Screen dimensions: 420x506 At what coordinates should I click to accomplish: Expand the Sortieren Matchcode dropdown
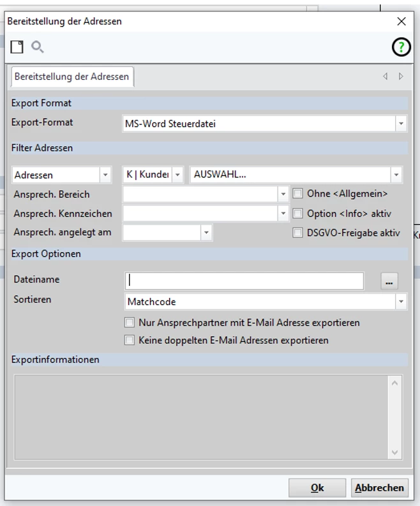click(400, 301)
